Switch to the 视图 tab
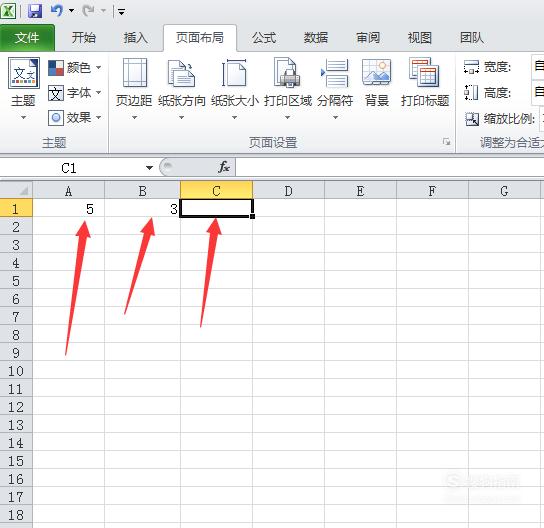 (x=419, y=37)
